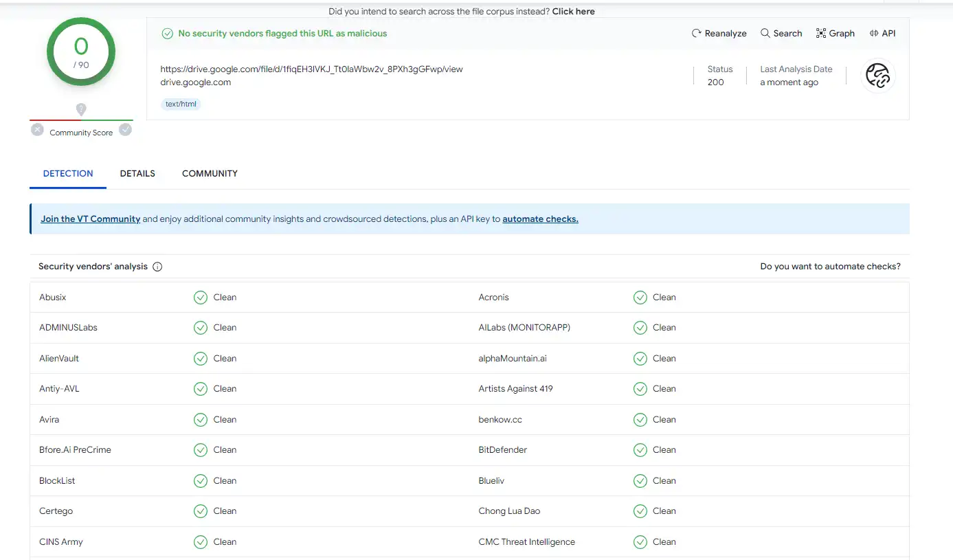Click the Clean check icon for AlienVault
The height and width of the screenshot is (560, 953).
(x=200, y=359)
